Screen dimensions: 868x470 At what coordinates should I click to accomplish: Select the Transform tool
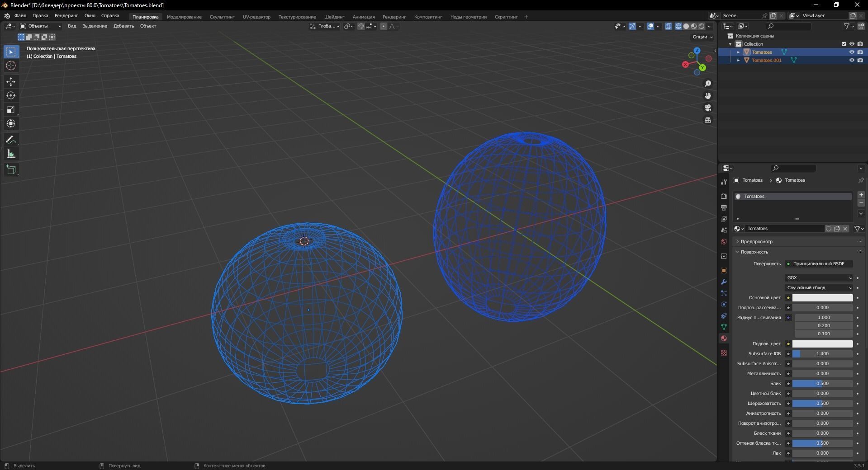pos(11,124)
